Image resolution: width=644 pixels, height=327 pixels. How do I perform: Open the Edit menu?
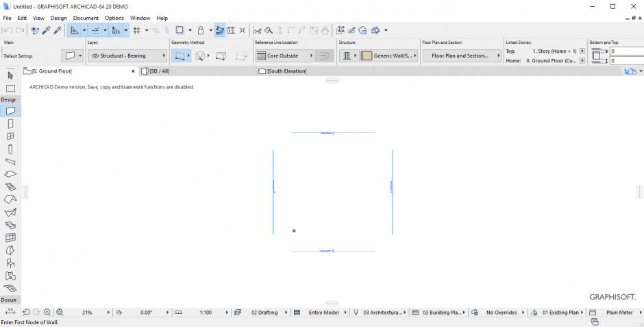pyautogui.click(x=22, y=18)
